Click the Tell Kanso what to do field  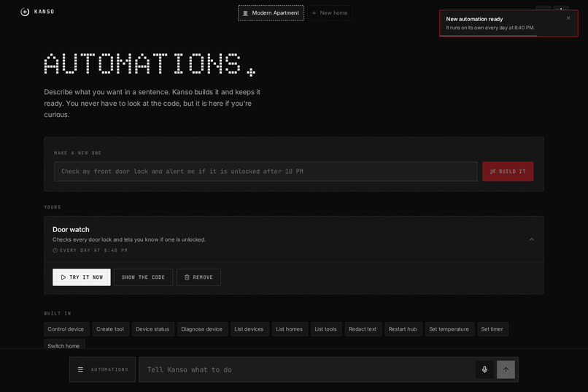(306, 369)
